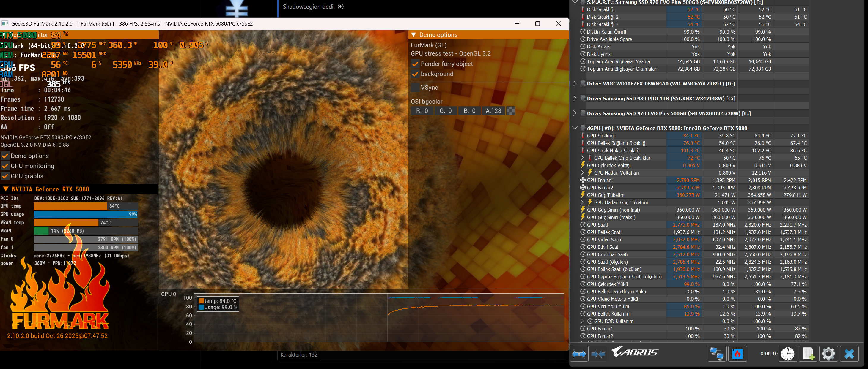Click the clock reset timer icon in HWiNFO
Screen dimensions: 868x369
tap(788, 354)
